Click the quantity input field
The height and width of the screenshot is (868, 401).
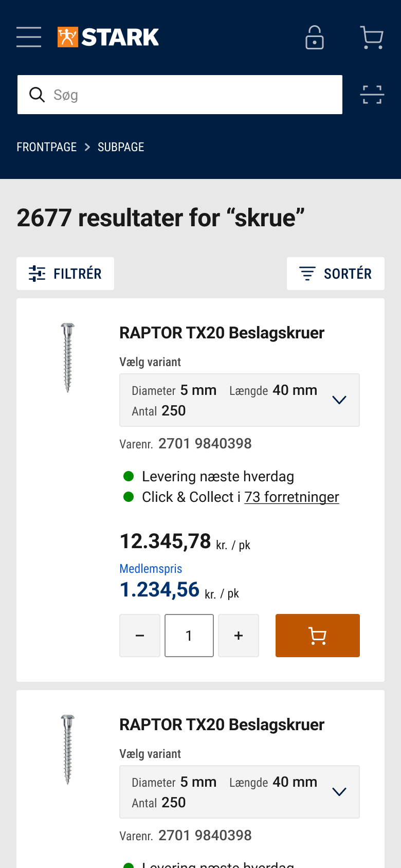pyautogui.click(x=189, y=636)
